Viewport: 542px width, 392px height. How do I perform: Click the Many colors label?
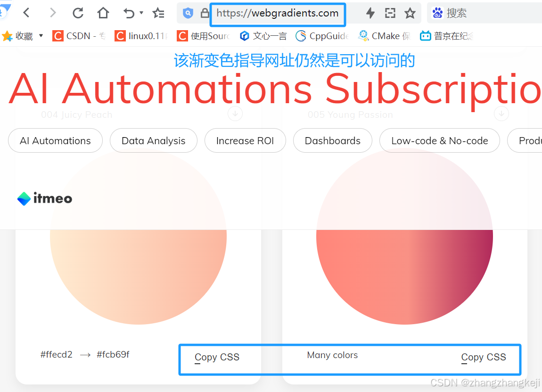[332, 355]
